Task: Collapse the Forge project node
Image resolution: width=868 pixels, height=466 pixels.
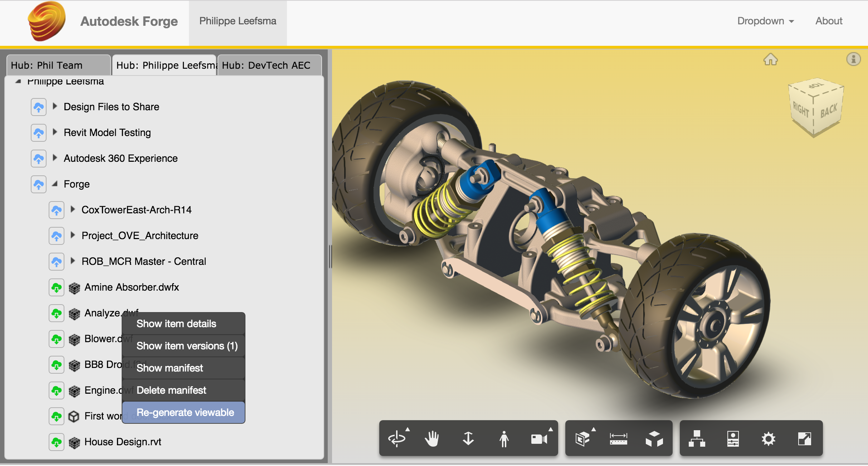Action: 55,184
